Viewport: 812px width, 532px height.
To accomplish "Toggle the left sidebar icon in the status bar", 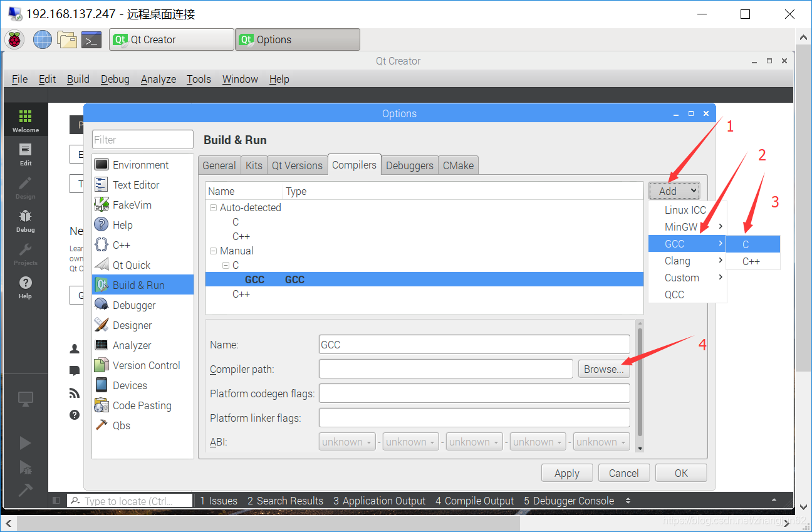I will pyautogui.click(x=56, y=501).
